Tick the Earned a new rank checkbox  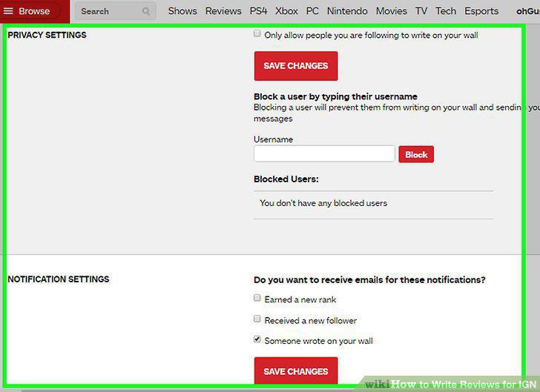coord(257,298)
